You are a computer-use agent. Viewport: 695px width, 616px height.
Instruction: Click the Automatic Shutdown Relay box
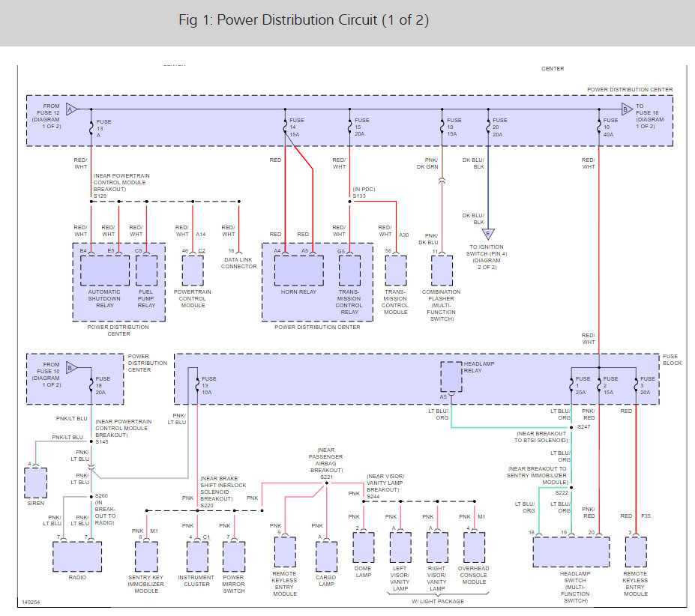pos(105,271)
